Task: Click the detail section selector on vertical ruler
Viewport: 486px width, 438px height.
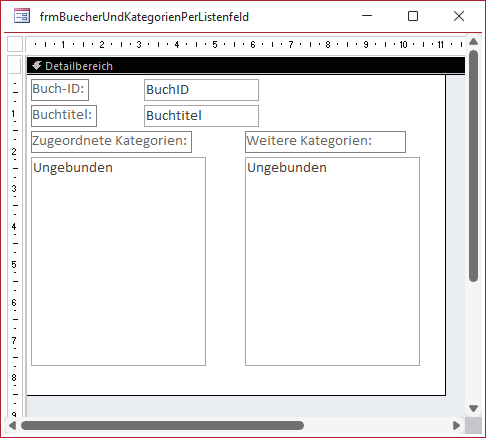Action: pyautogui.click(x=15, y=65)
